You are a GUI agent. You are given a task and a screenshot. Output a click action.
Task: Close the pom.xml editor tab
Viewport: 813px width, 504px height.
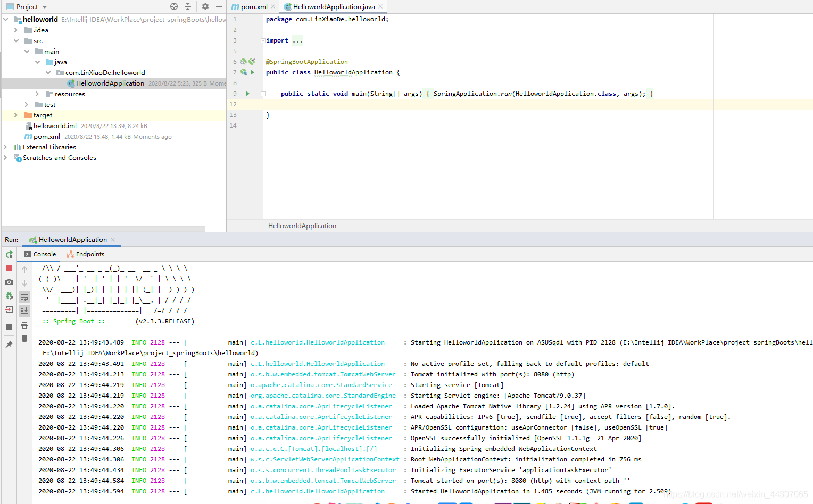point(273,6)
